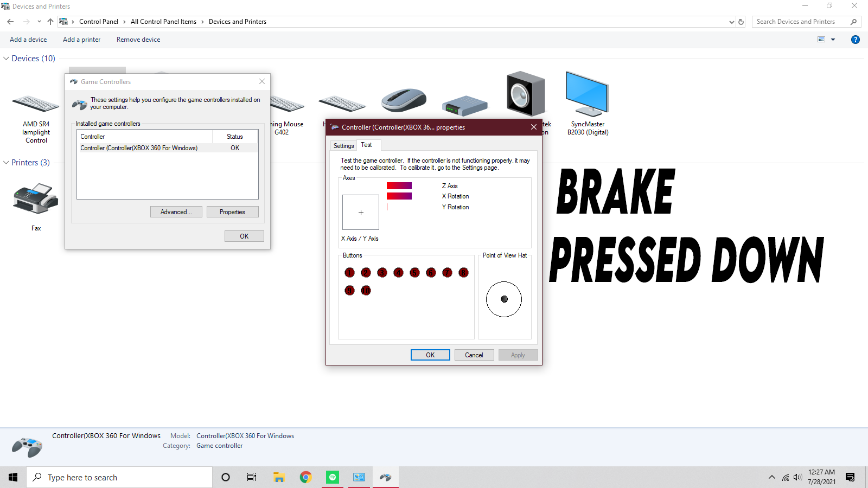Click the Controller column header
The width and height of the screenshot is (868, 488).
[x=145, y=137]
